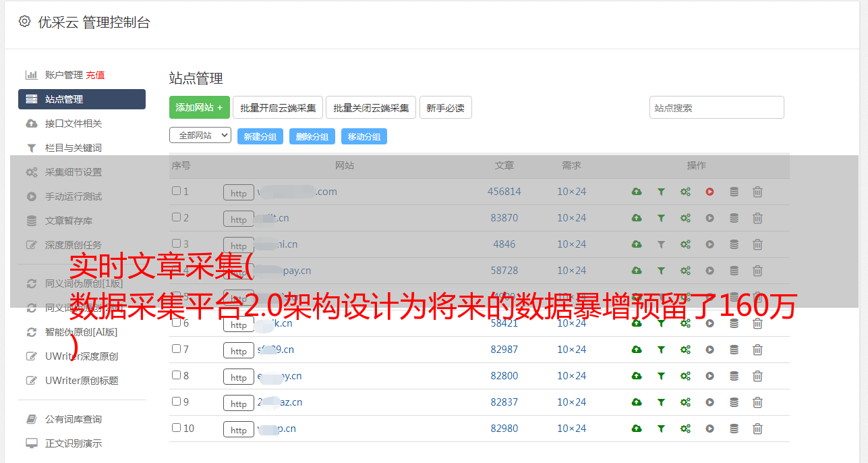Click the 新建分组 button

(x=260, y=136)
